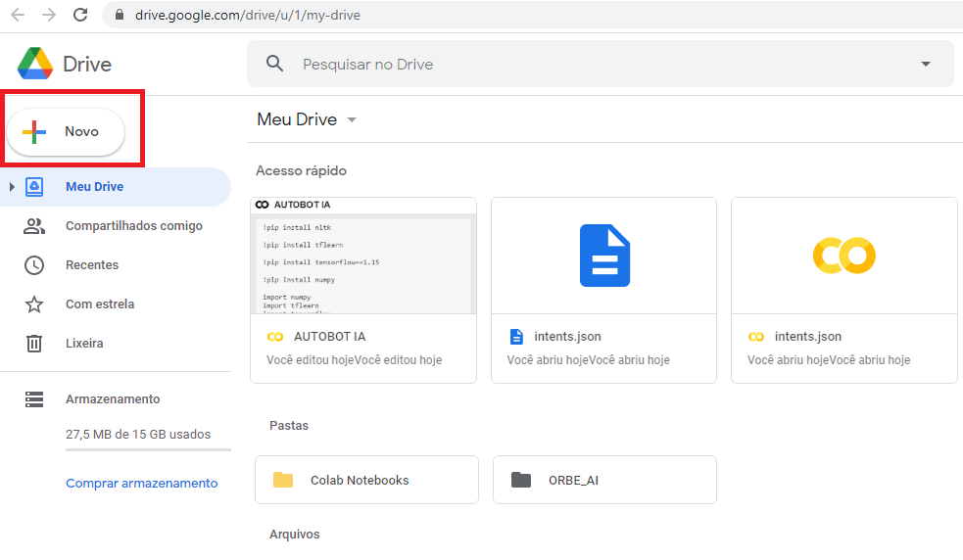Open the ORBE_AI folder

[x=605, y=480]
